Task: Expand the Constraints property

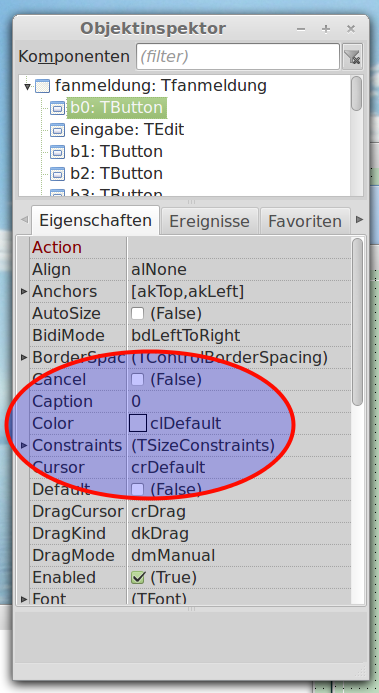Action: tap(24, 446)
